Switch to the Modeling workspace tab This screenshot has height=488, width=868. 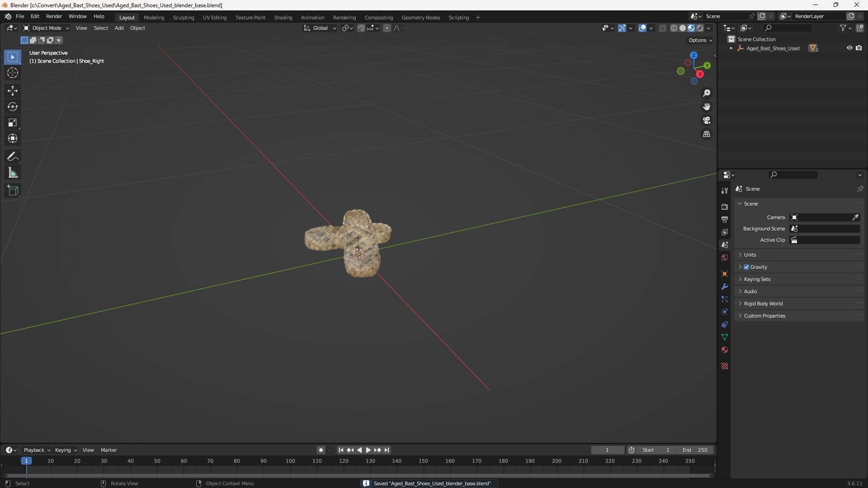[154, 18]
